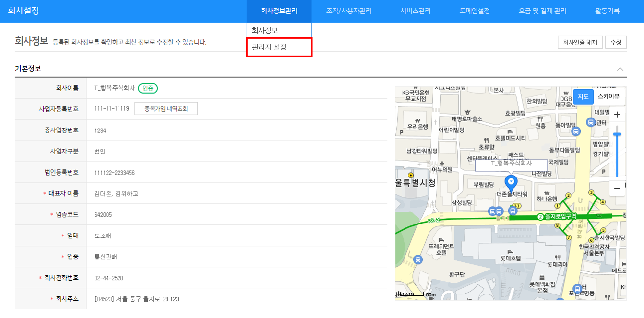Viewport: 644px width, 318px height.
Task: Select 관리자 설정 from the dropdown
Action: (279, 47)
